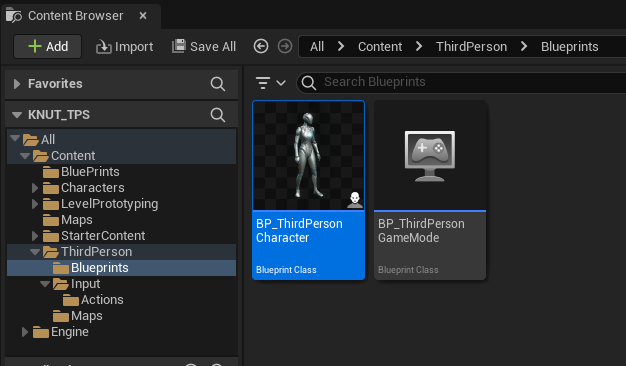Image resolution: width=626 pixels, height=366 pixels.
Task: Collapse the ThirdPerson folder arrow
Action: click(35, 251)
